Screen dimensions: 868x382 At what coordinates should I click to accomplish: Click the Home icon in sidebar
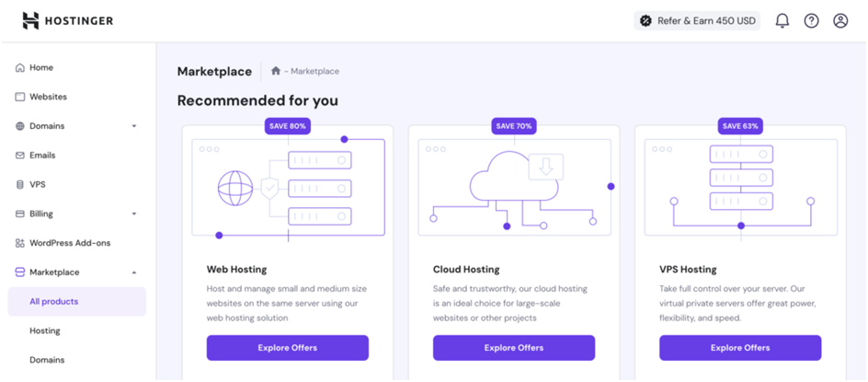[20, 68]
